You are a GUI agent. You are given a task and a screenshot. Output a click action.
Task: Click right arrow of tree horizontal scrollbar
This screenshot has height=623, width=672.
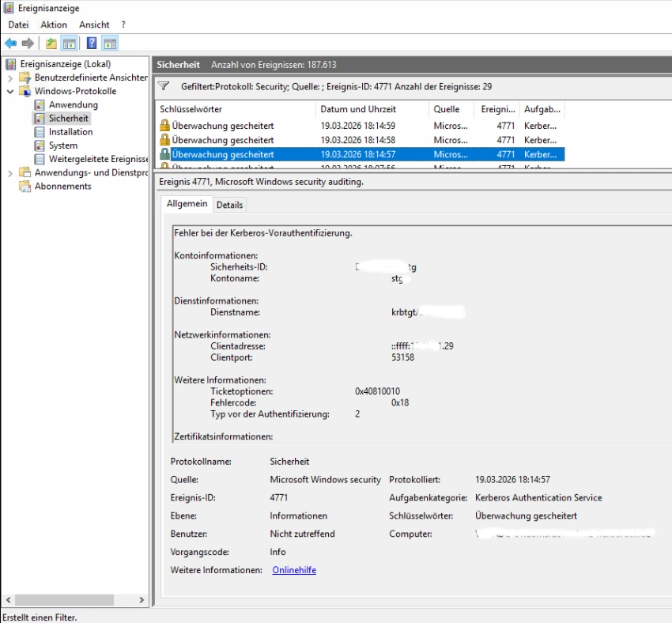[x=142, y=600]
